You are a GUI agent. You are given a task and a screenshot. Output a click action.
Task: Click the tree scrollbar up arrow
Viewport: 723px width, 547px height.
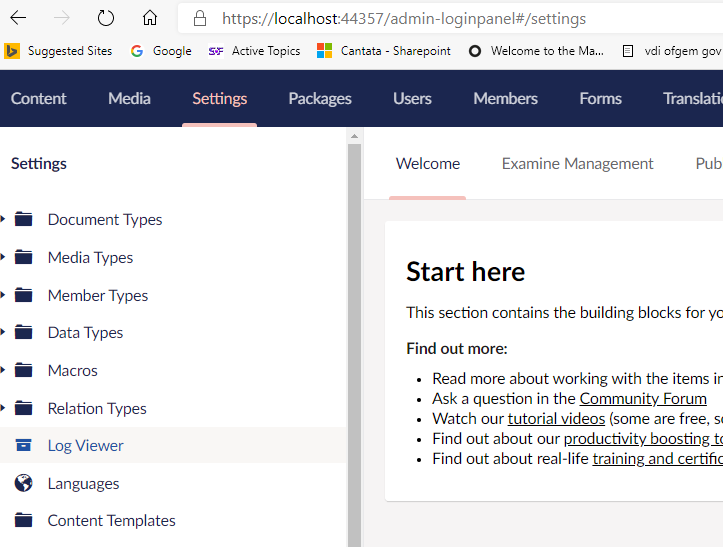354,136
